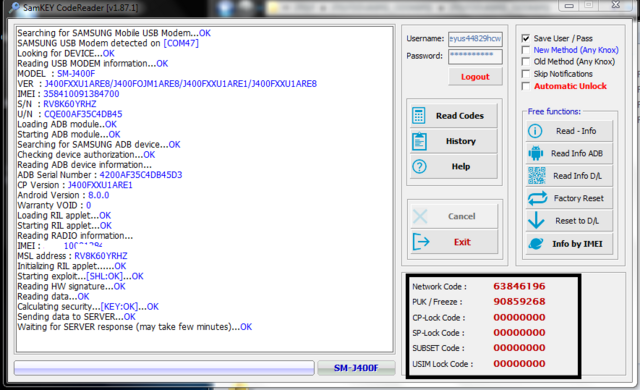Image resolution: width=640 pixels, height=390 pixels.
Task: Click Calculating security [KEY:OK] line
Action: click(x=88, y=307)
